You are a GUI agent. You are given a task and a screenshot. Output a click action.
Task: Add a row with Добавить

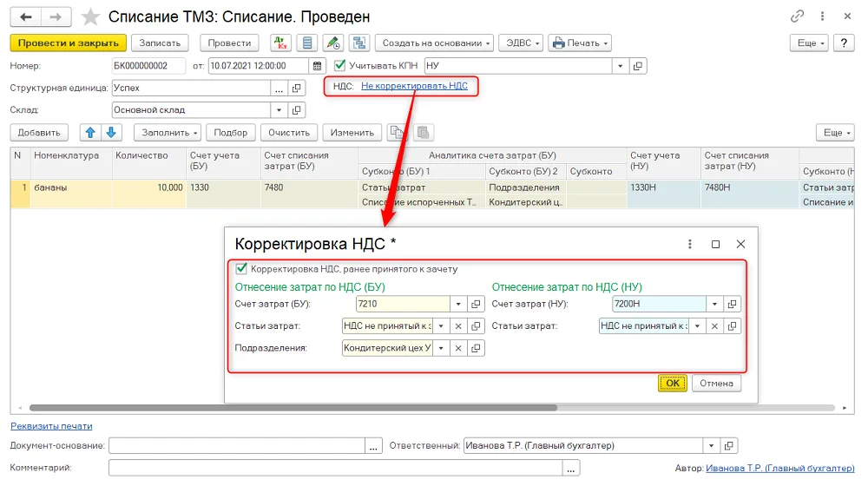(x=39, y=132)
